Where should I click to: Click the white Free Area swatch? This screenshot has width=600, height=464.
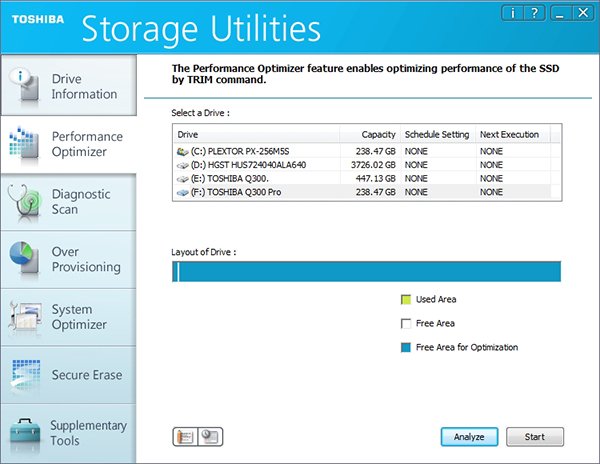tap(406, 324)
